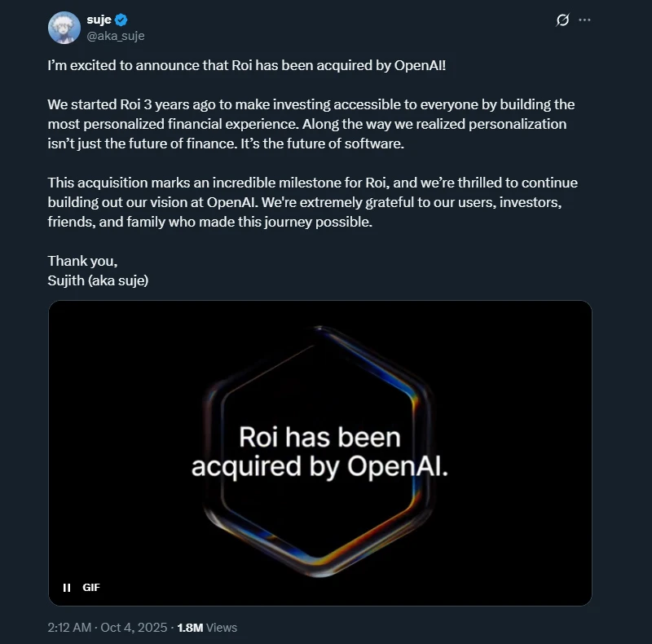Select the display name suje
This screenshot has width=652, height=644.
click(x=96, y=17)
